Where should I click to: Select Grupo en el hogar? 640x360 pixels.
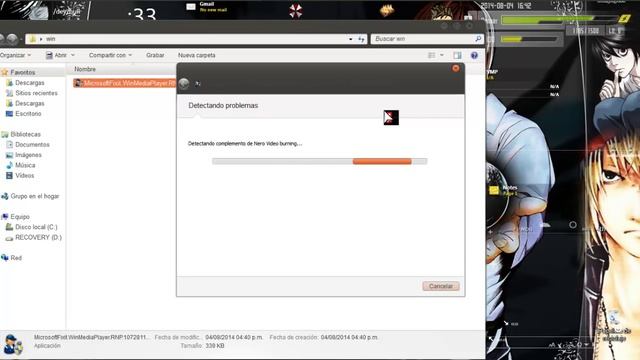(x=35, y=196)
